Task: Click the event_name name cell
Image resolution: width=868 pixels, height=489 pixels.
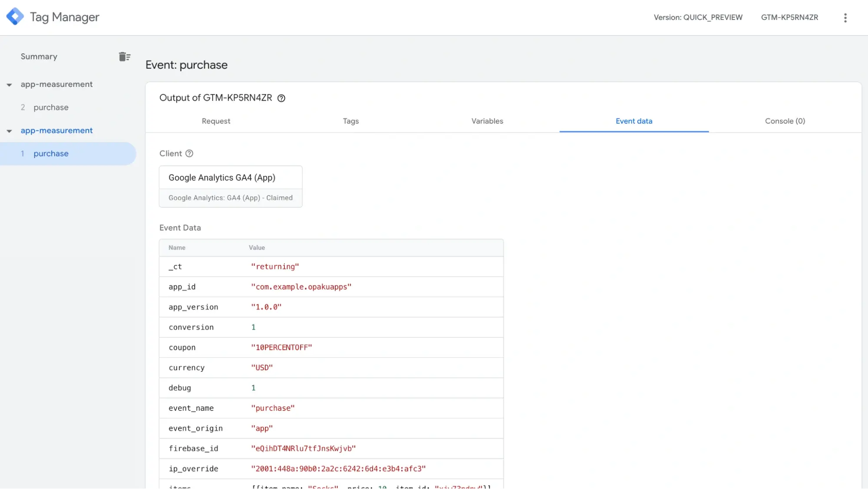Action: 191,408
